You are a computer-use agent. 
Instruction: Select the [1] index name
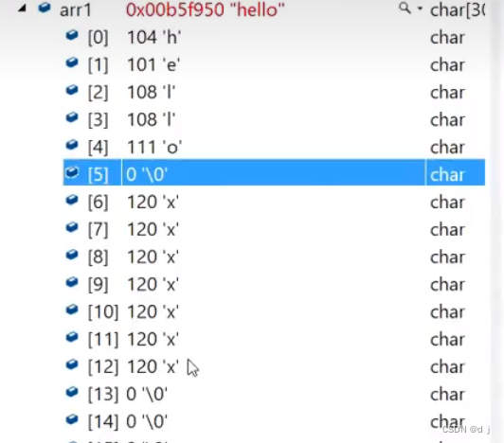pyautogui.click(x=98, y=65)
